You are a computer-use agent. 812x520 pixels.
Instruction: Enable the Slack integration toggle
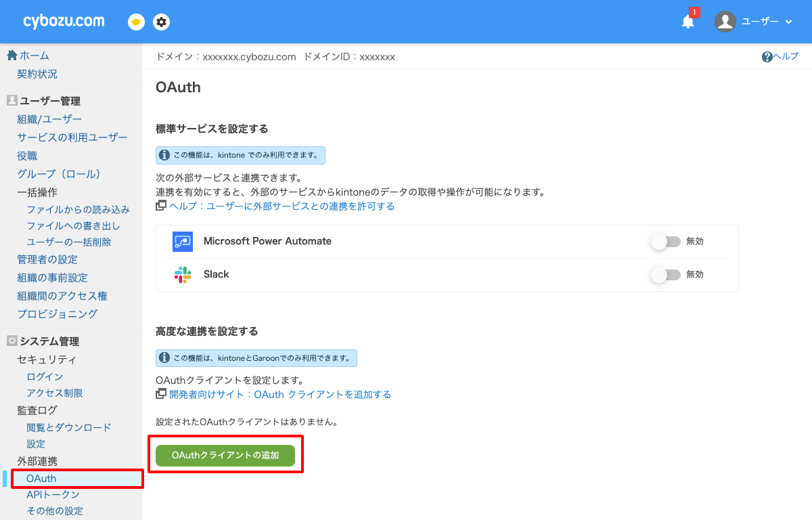coord(665,274)
